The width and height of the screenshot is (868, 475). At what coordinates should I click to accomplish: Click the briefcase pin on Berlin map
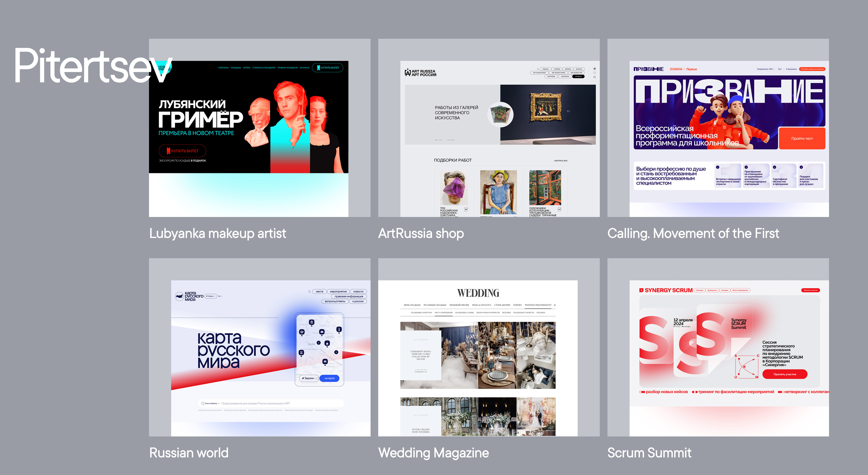[322, 332]
